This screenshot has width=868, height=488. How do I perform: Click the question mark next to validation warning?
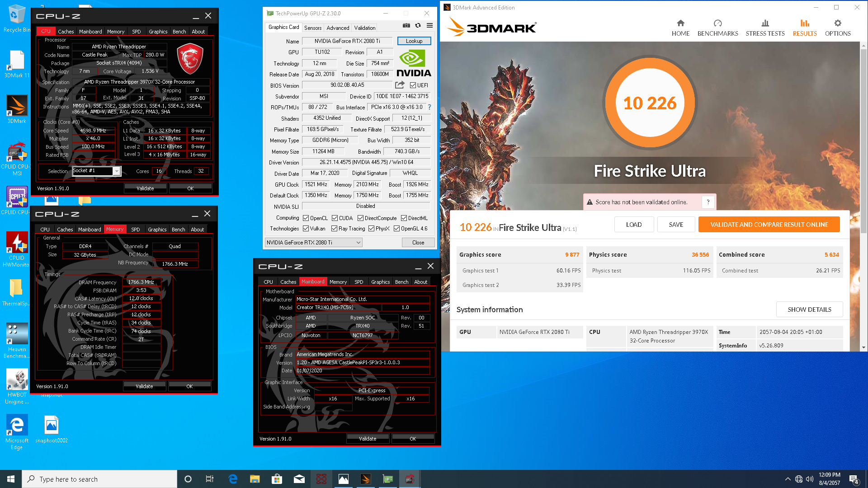(x=708, y=202)
